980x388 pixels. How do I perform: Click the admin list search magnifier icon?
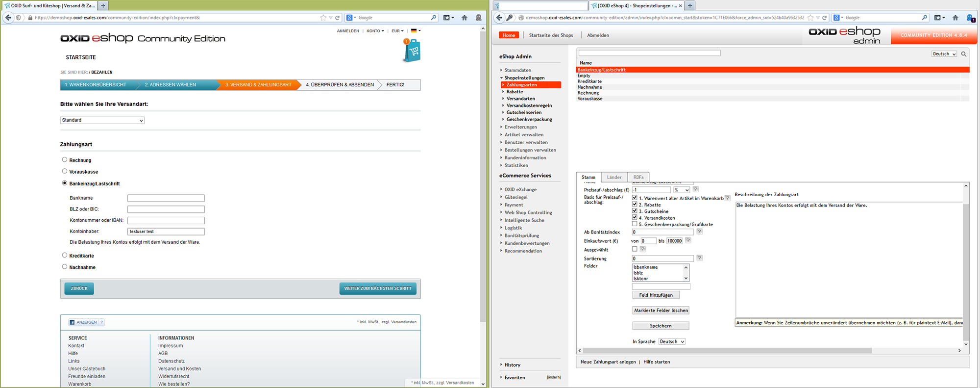pos(963,54)
